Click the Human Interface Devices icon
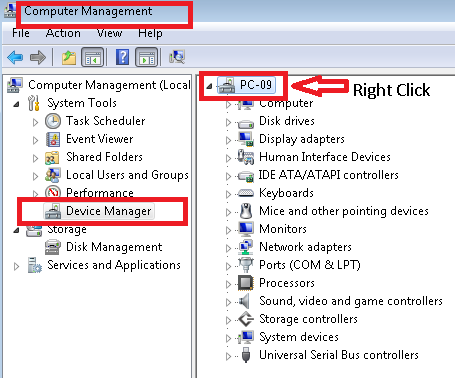 pos(246,157)
